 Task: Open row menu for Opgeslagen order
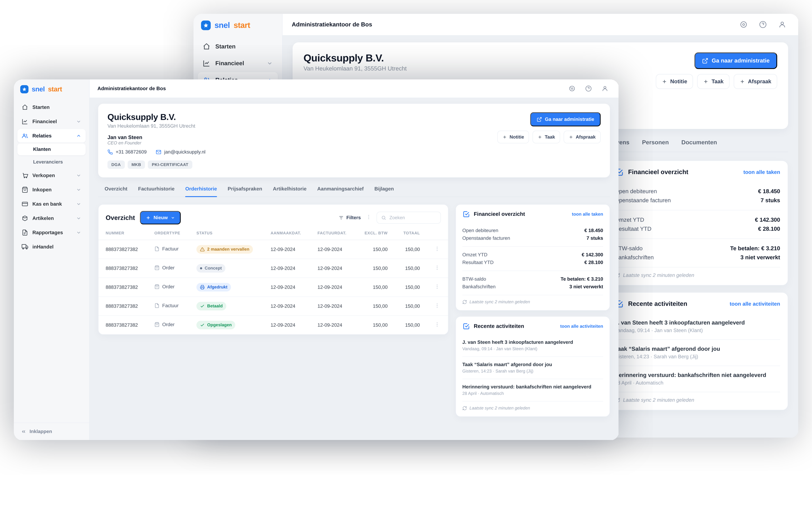coord(437,325)
